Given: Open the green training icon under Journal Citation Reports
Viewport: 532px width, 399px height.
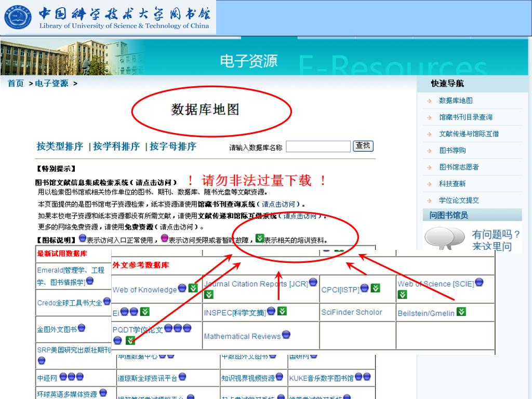Looking at the screenshot, I should [x=209, y=294].
